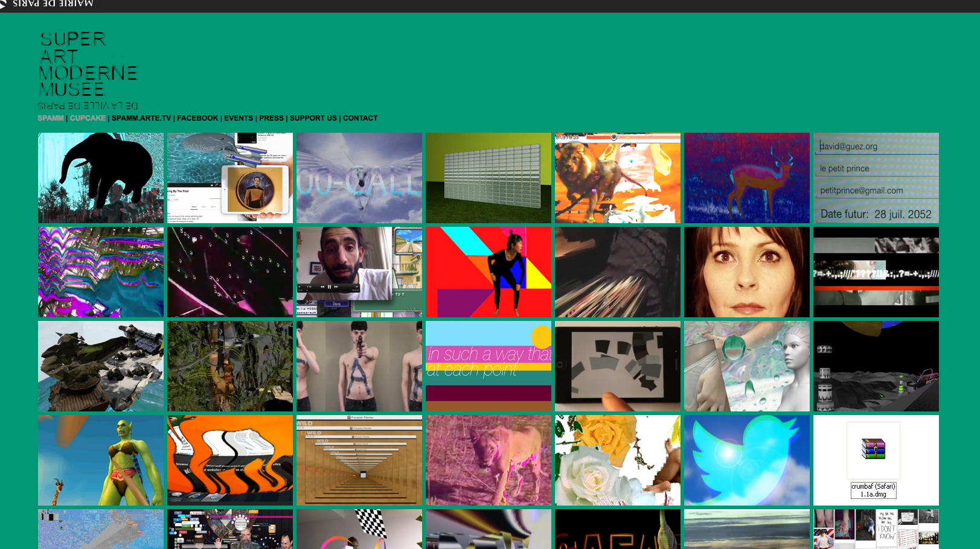Open the WILD recursive corridor artwork

(359, 460)
